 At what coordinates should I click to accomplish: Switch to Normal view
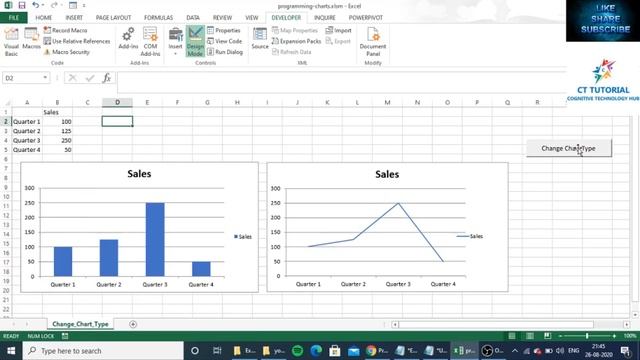[512, 336]
